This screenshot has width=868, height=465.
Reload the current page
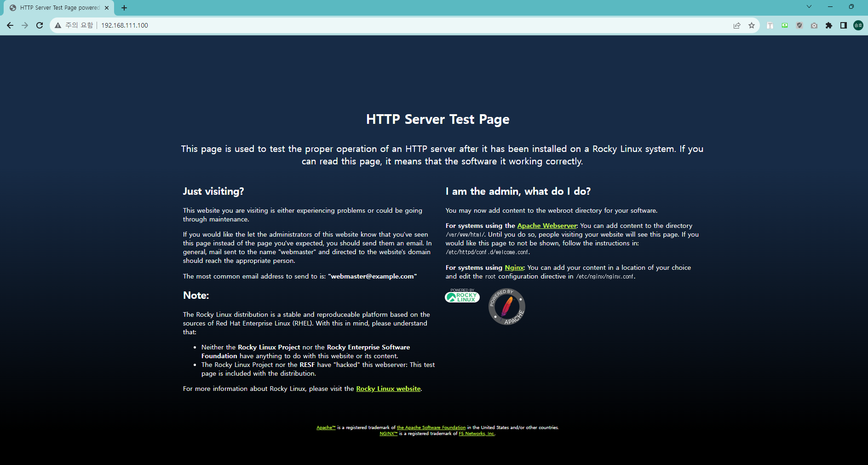40,25
